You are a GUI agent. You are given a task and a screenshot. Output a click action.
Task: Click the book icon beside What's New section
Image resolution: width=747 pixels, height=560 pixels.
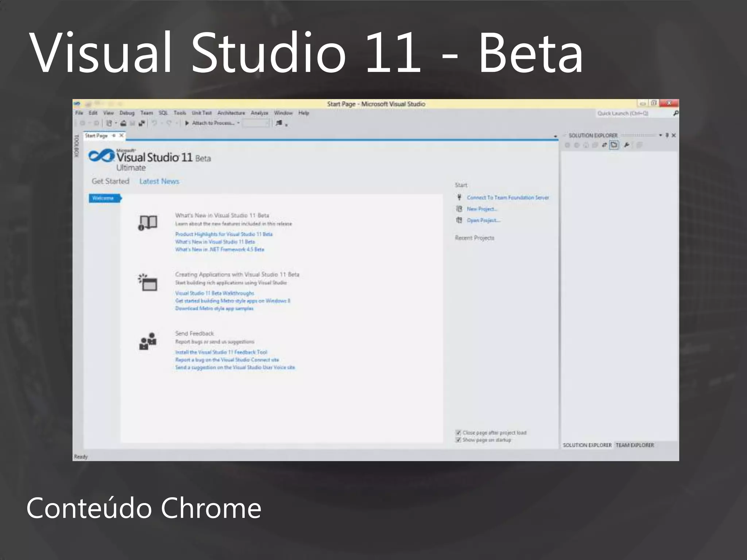point(147,223)
